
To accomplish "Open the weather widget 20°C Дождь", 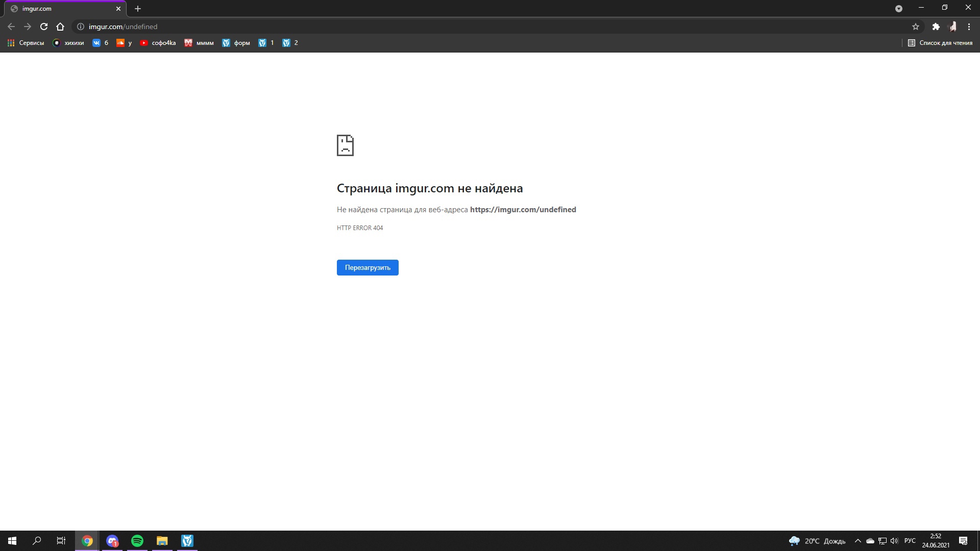I will (817, 541).
